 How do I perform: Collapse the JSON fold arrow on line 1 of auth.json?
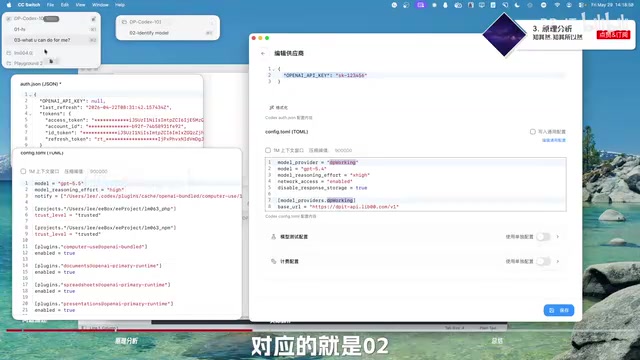31,95
